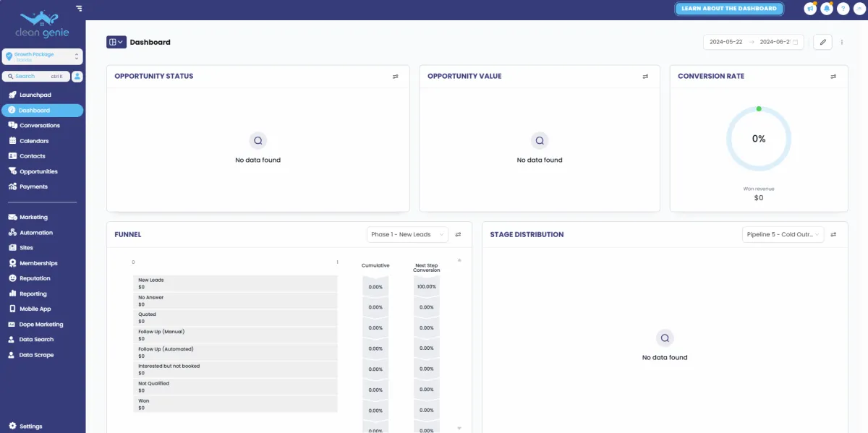Image resolution: width=868 pixels, height=433 pixels.
Task: Open the Growth Package account switcher
Action: pyautogui.click(x=42, y=56)
